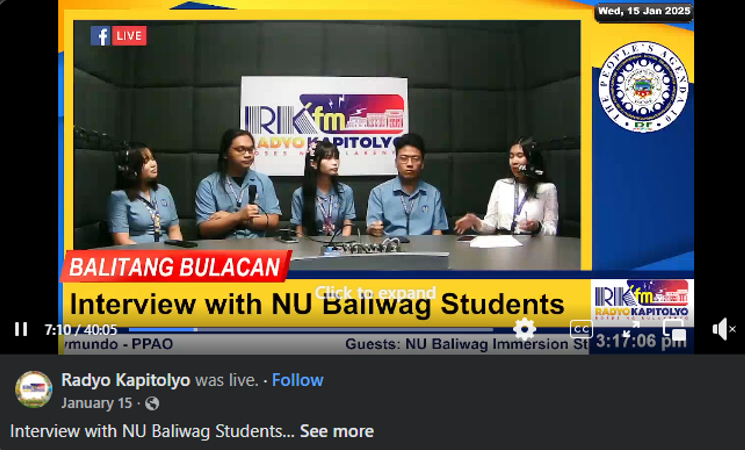Viewport: 745px width, 450px height.
Task: Open picture-in-picture mini player
Action: pyautogui.click(x=675, y=329)
